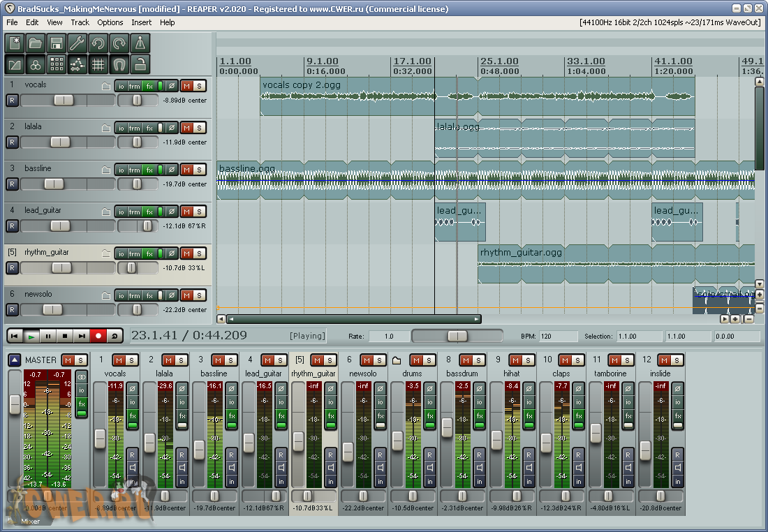Image resolution: width=768 pixels, height=532 pixels.
Task: Toggle the metronome in the toolbar
Action: click(140, 43)
